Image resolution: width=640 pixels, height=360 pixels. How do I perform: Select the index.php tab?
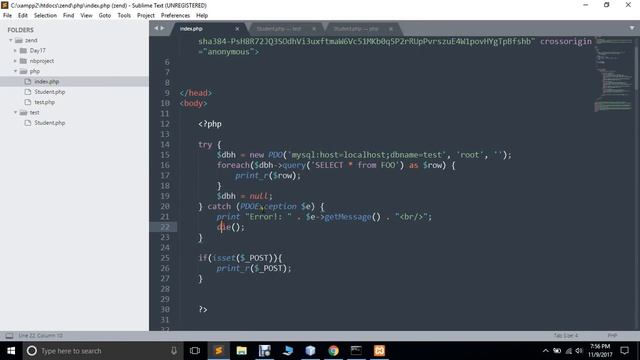pyautogui.click(x=208, y=29)
